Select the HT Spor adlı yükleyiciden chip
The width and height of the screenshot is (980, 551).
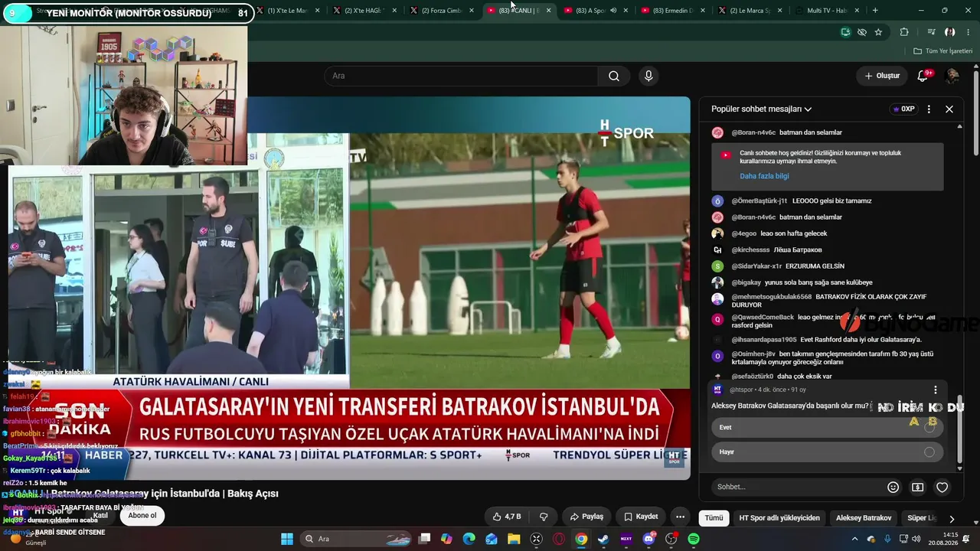(x=779, y=518)
